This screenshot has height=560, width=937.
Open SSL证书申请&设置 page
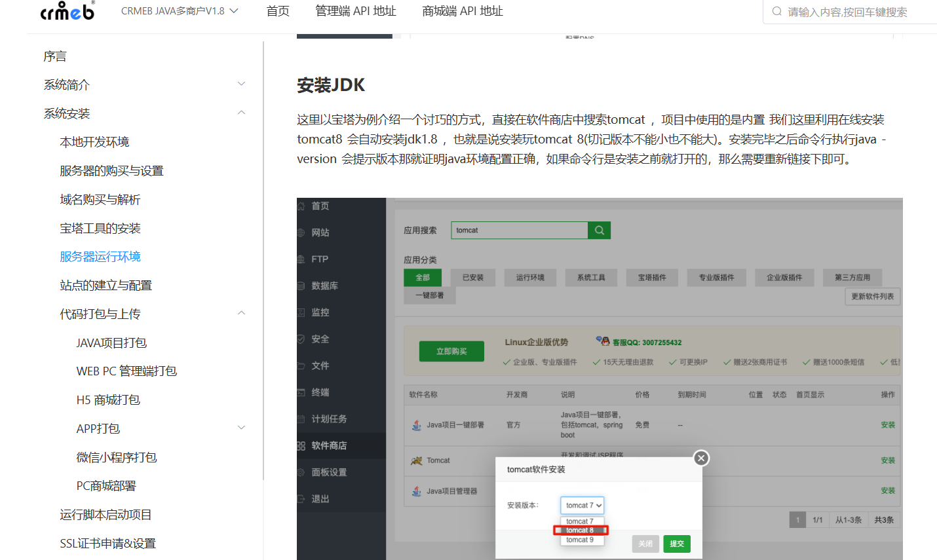click(107, 544)
